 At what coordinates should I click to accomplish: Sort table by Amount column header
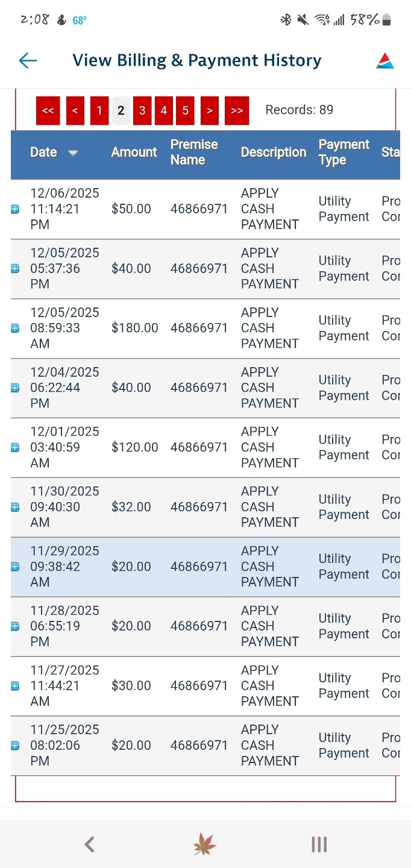[x=134, y=153]
